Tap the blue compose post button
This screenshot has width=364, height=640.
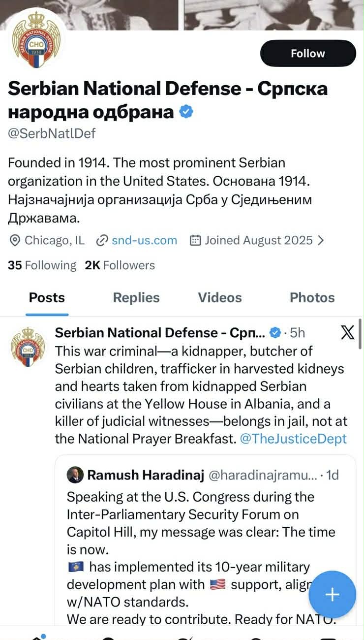(x=332, y=594)
